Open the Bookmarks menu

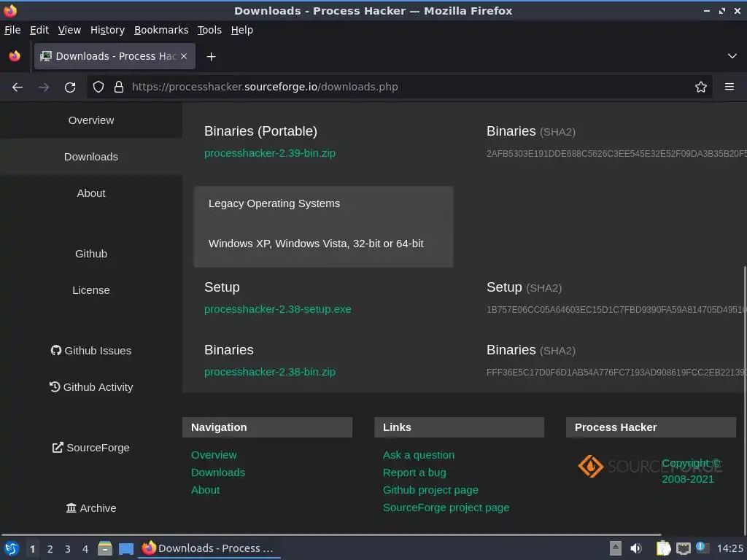coord(161,30)
